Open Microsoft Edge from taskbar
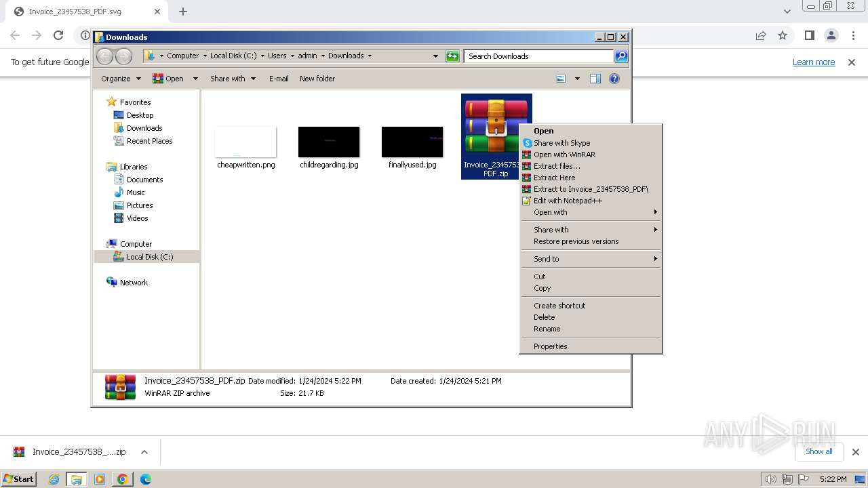Image resolution: width=868 pixels, height=488 pixels. (x=145, y=479)
